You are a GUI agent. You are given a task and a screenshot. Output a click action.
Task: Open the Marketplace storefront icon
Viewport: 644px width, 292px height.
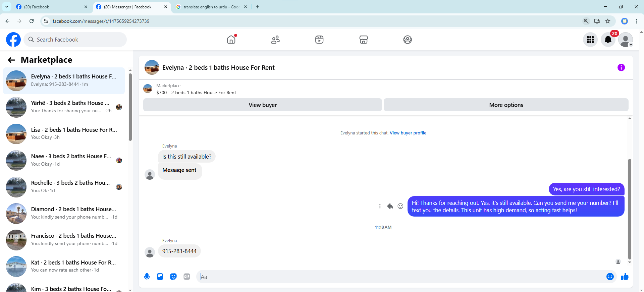[x=364, y=40]
